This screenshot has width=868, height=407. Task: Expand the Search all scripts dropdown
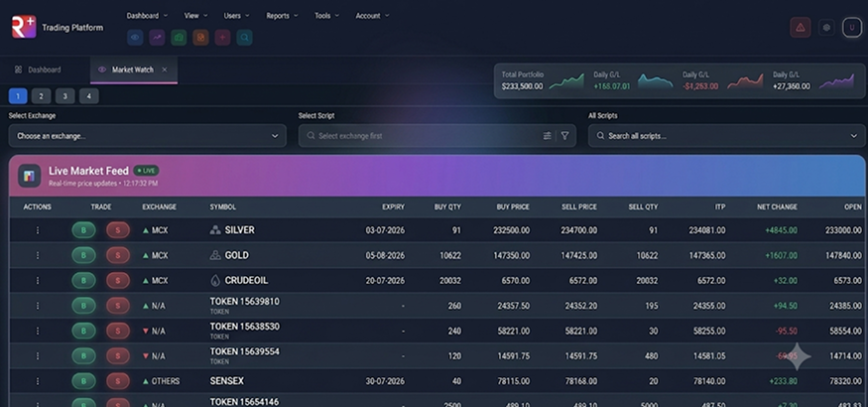point(726,136)
